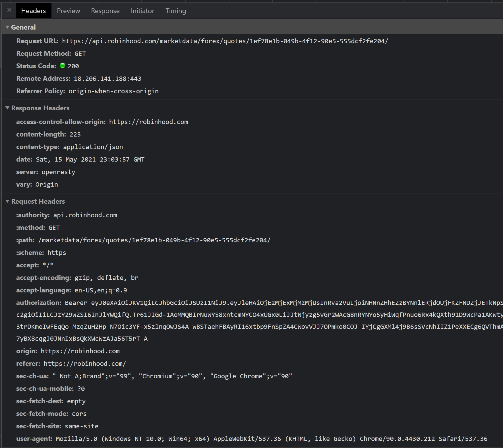The image size is (503, 448).
Task: Click the Status Code label
Action: coord(36,66)
